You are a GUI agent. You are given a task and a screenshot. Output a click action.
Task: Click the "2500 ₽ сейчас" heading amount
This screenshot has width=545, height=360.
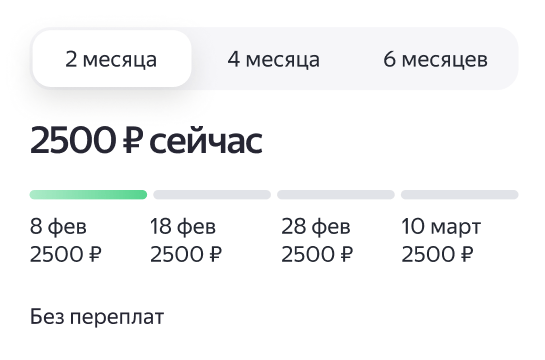[x=146, y=141]
